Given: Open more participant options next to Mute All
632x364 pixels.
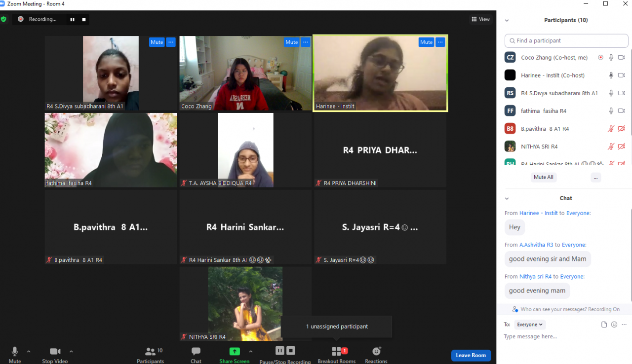Looking at the screenshot, I should click(x=595, y=177).
